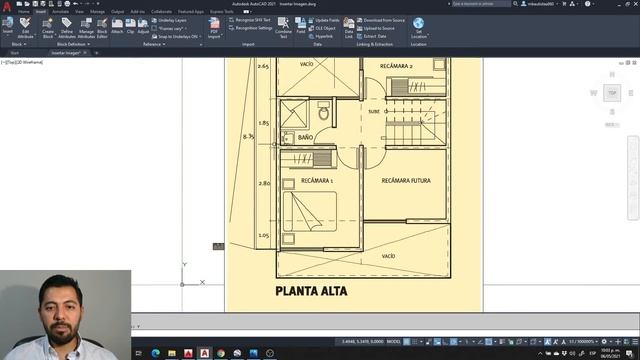This screenshot has width=640, height=360.
Task: Click Recognize SHX Text
Action: [x=250, y=20]
